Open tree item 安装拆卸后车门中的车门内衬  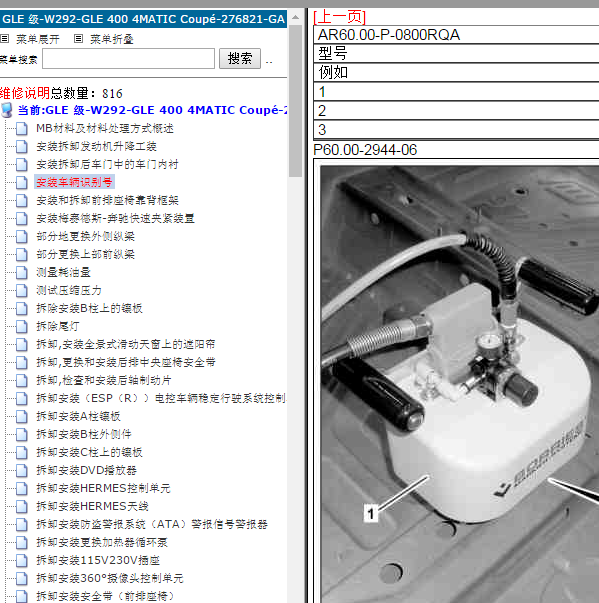[x=107, y=165]
